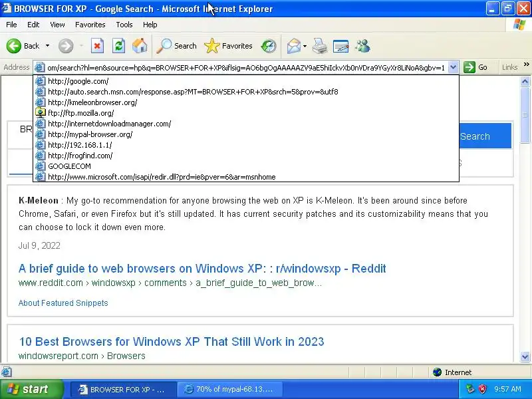Image resolution: width=532 pixels, height=399 pixels.
Task: Click the green Back arrow button
Action: click(x=14, y=46)
